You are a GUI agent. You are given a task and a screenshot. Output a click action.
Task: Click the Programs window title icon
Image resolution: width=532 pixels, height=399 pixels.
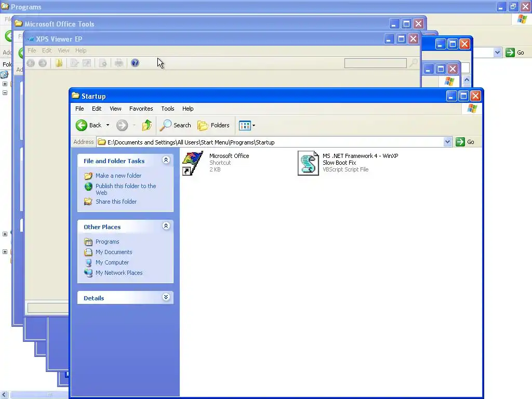pos(5,6)
